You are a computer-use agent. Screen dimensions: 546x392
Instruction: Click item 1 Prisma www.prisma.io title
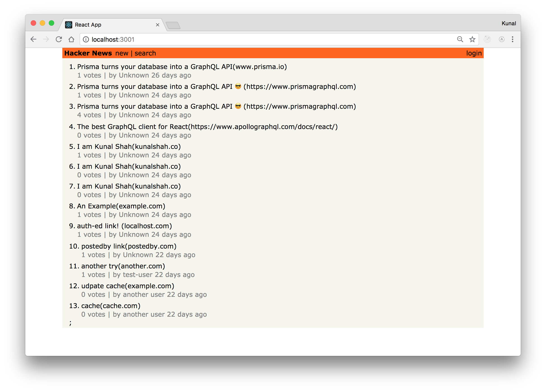click(x=182, y=67)
